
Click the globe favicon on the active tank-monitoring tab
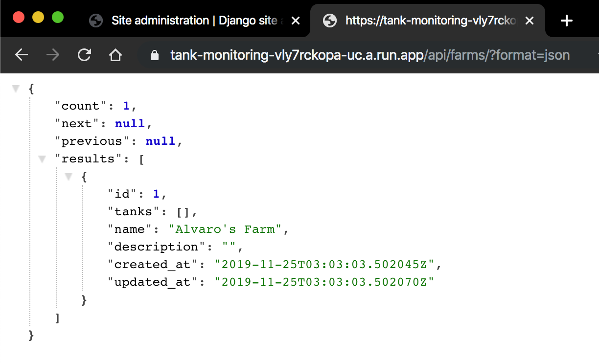(x=330, y=21)
